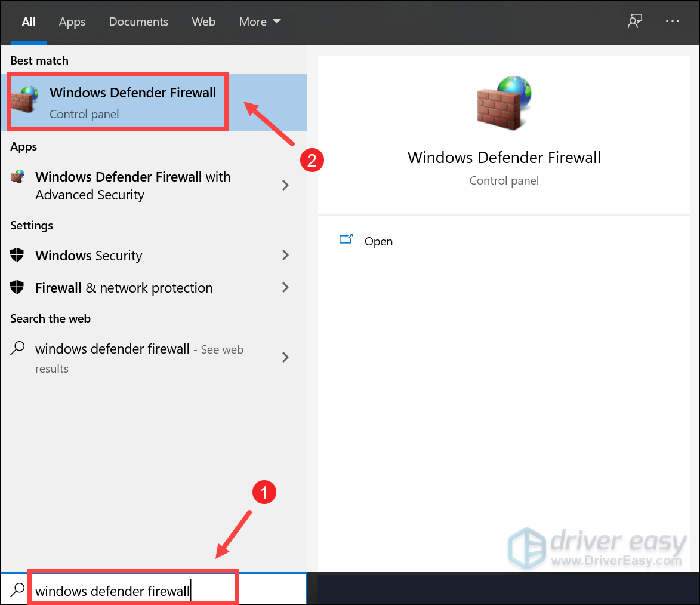Click the Windows Security shield icon
Image resolution: width=700 pixels, height=605 pixels.
16,256
